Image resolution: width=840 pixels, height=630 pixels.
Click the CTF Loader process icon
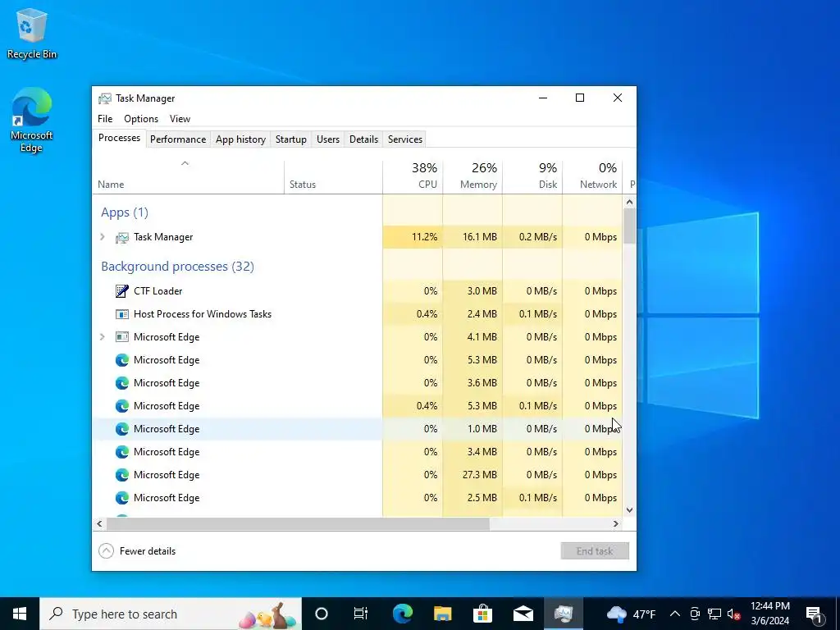[x=122, y=291]
